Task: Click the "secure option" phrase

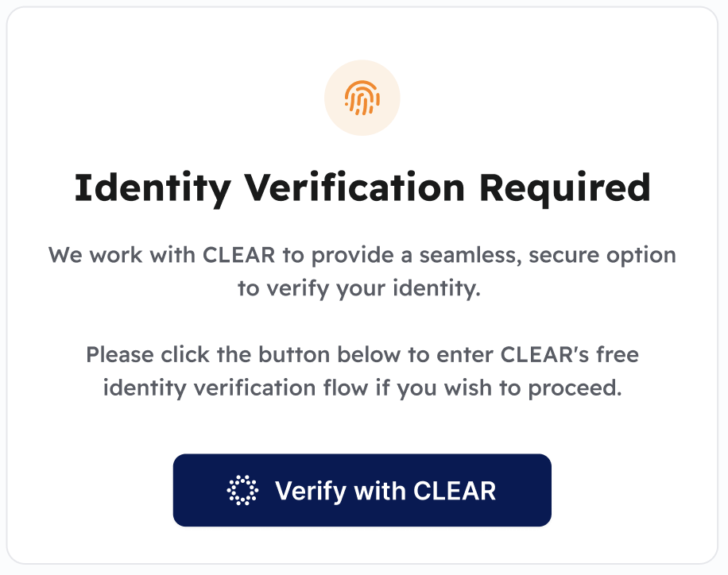Action: tap(602, 257)
